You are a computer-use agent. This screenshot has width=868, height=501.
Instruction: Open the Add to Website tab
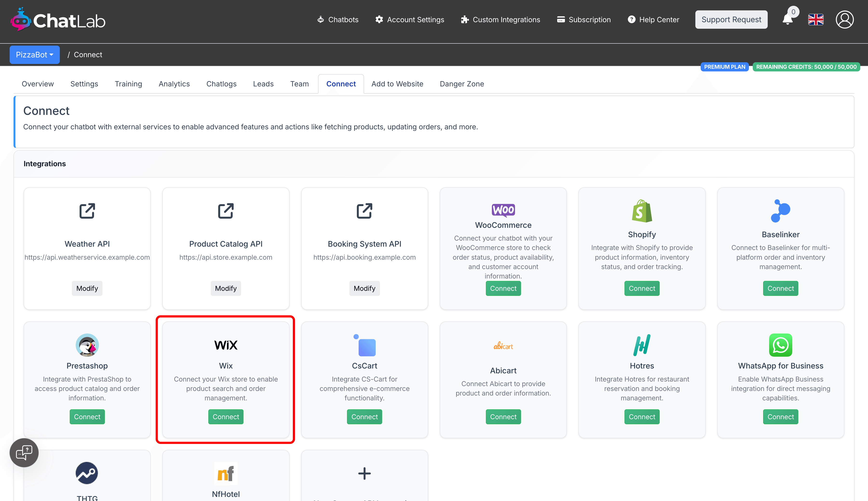[x=397, y=84]
